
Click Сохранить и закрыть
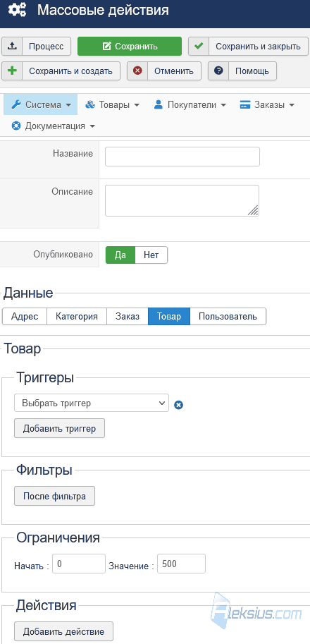pos(248,46)
